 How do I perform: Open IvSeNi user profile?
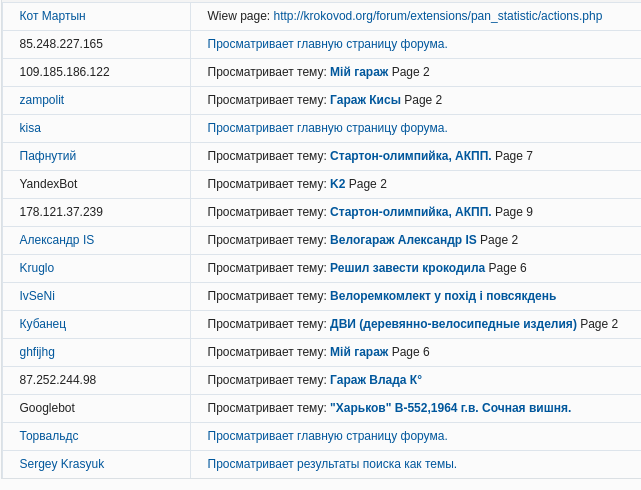tap(37, 296)
